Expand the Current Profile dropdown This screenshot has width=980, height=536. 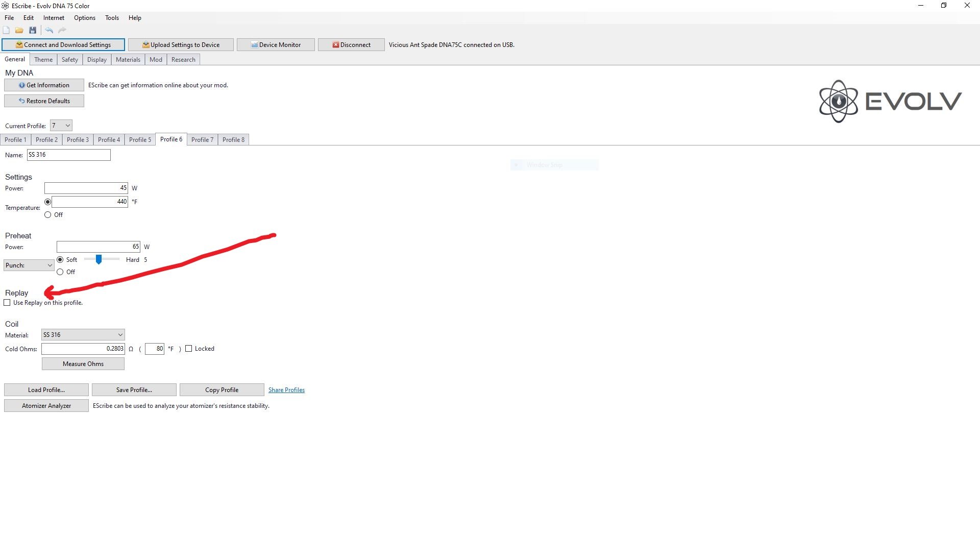tap(61, 126)
